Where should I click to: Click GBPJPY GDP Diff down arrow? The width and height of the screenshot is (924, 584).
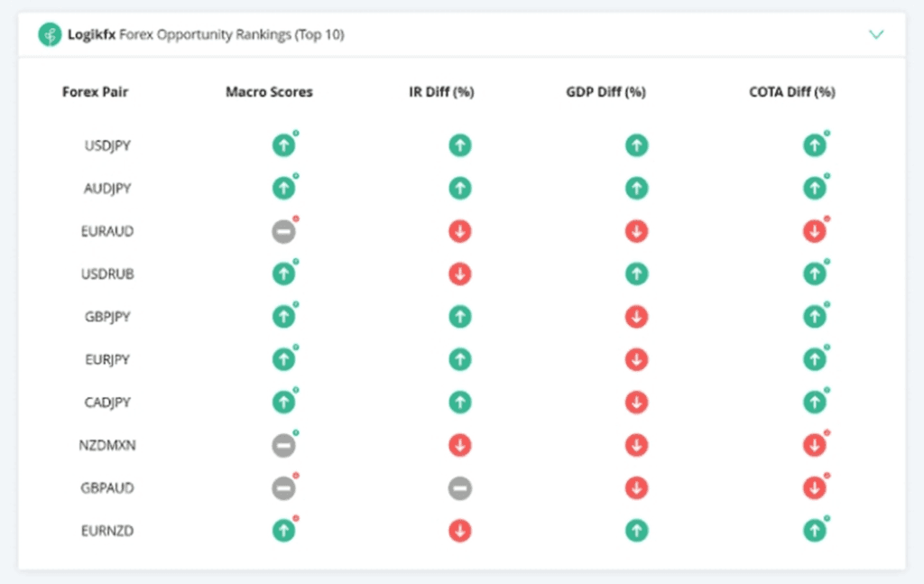(x=636, y=317)
